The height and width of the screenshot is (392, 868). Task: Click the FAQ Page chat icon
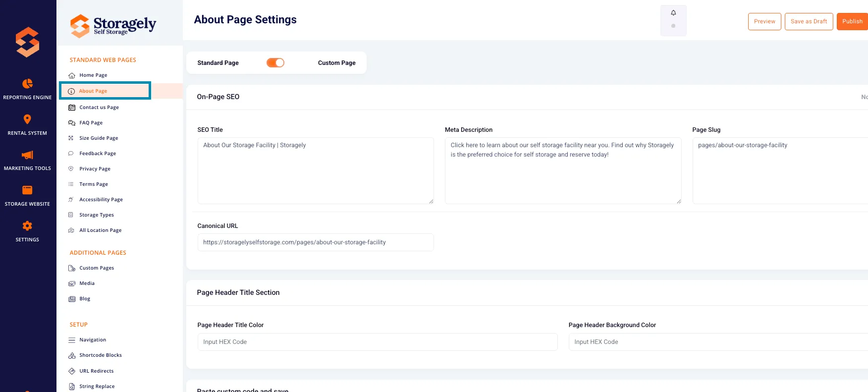coord(72,123)
